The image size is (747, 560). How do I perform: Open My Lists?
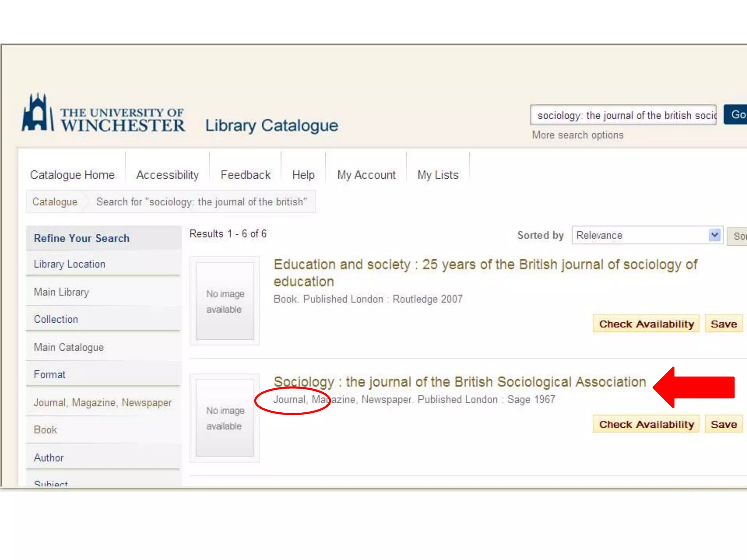pyautogui.click(x=438, y=175)
